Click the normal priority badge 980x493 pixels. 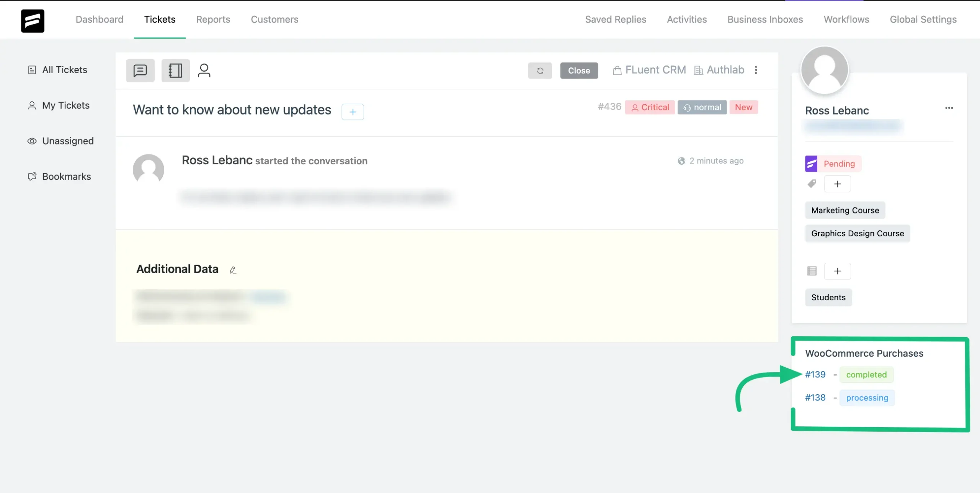(702, 107)
